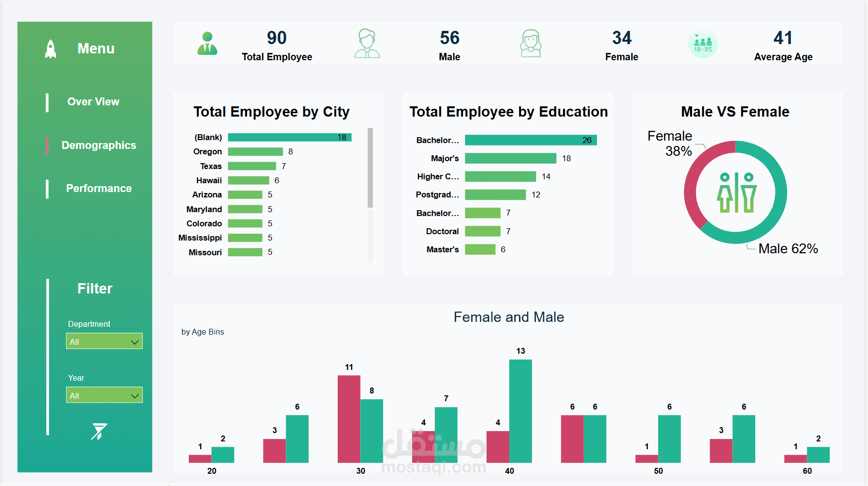Image resolution: width=868 pixels, height=486 pixels.
Task: Click the Total Employee person icon
Action: [x=207, y=43]
